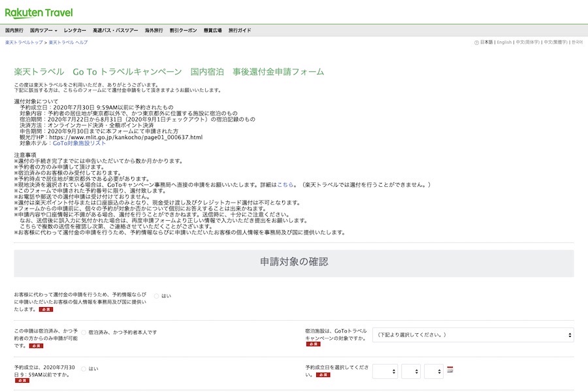Open the GoTo campaign eligibility dropdown

coord(473,335)
